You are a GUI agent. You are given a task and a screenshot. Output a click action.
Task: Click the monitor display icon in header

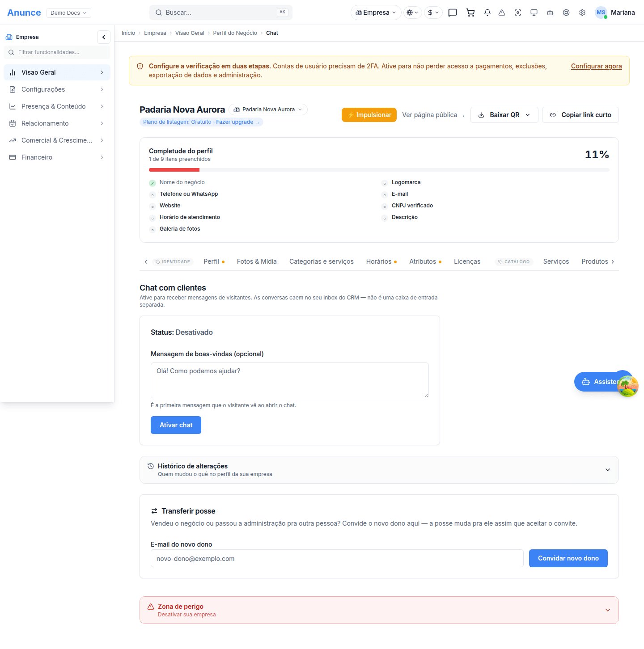[534, 13]
